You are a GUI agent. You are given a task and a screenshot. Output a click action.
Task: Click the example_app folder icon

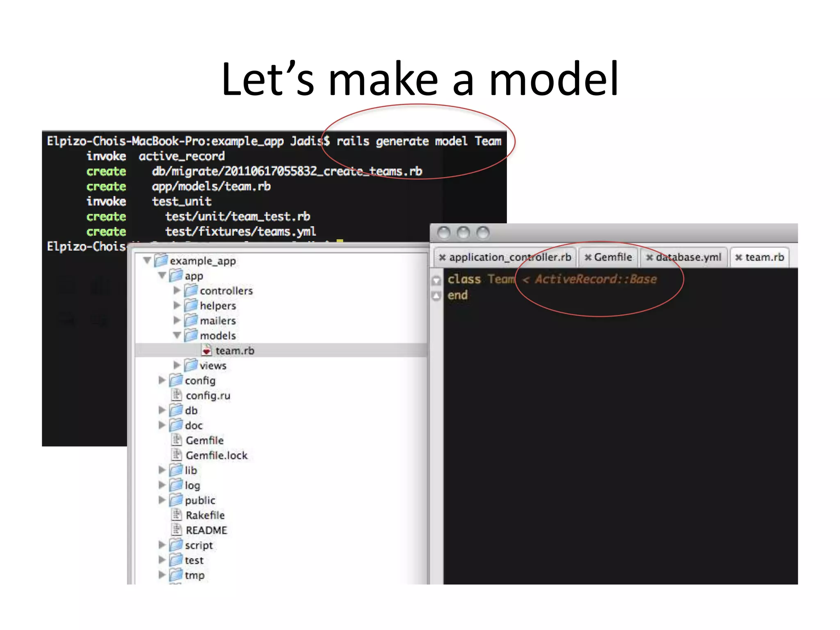coord(161,260)
